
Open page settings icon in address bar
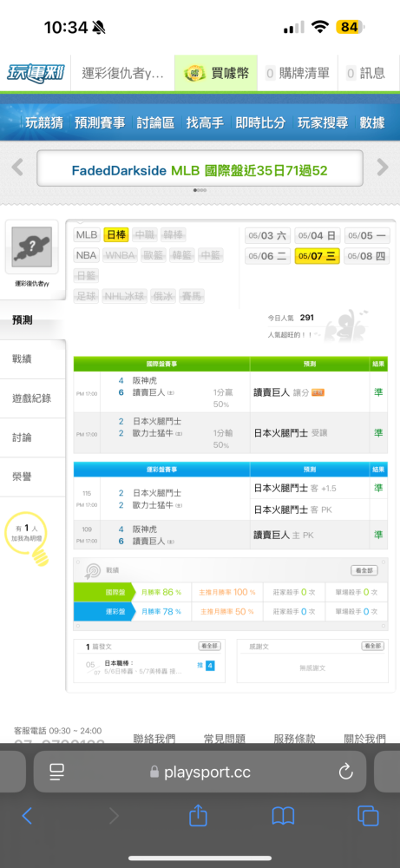pyautogui.click(x=57, y=772)
